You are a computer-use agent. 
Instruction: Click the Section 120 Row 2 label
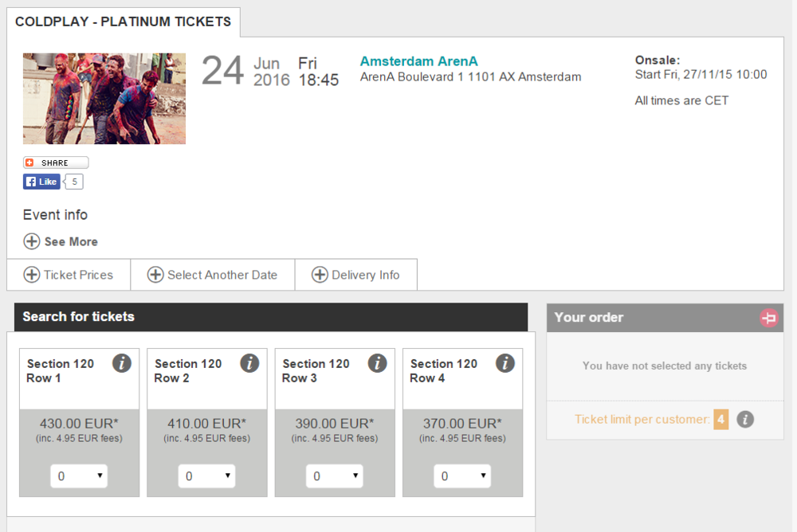(x=188, y=371)
